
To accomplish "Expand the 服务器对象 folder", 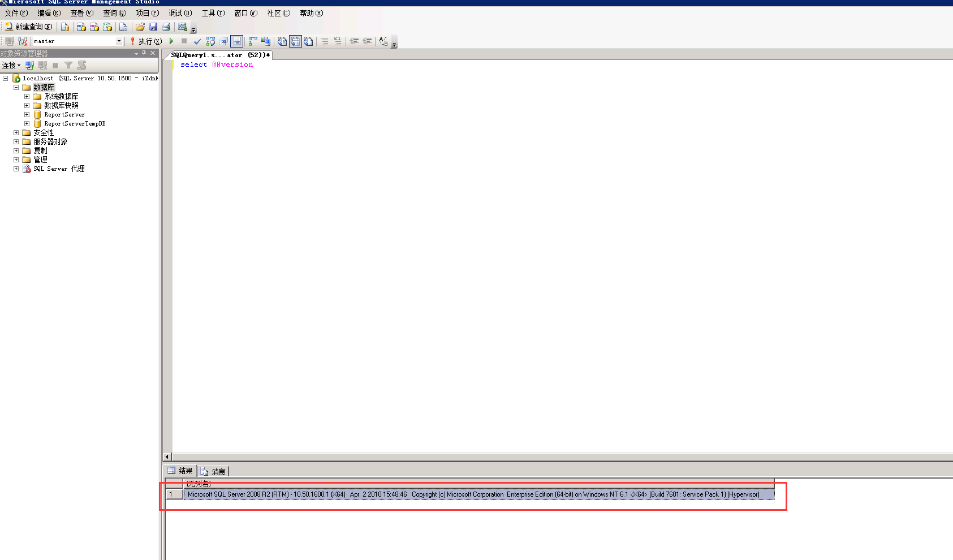I will [x=16, y=142].
